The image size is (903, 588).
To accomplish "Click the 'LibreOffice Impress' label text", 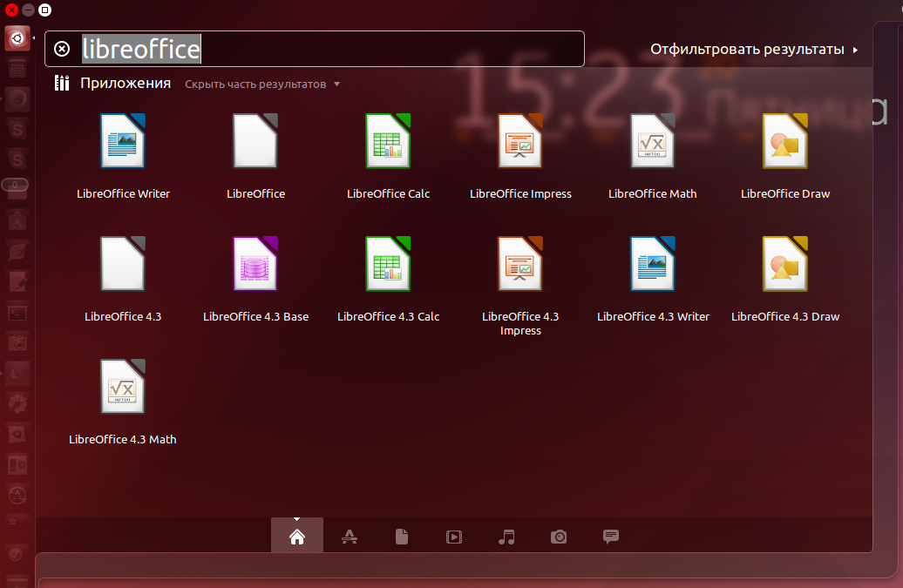I will pos(520,194).
